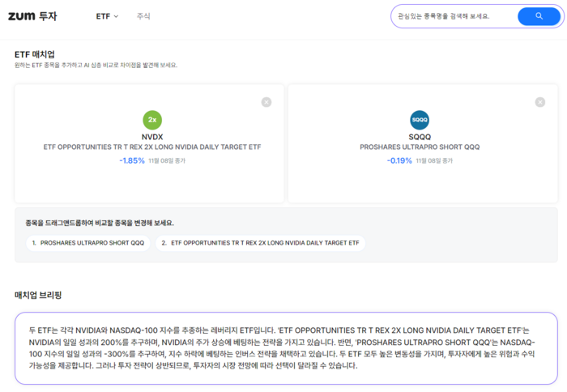The width and height of the screenshot is (567, 392).
Task: Pick chip 2. ETF OPPORTUNITIES T REX NVIDIA
Action: (260, 243)
